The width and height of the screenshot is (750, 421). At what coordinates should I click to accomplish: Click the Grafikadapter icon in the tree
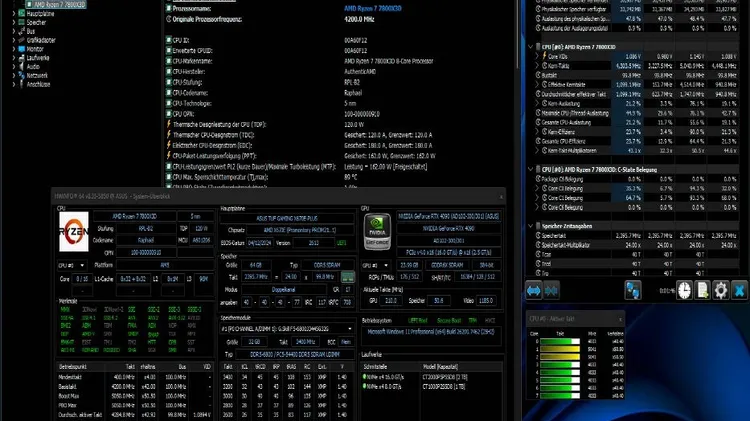click(22, 39)
